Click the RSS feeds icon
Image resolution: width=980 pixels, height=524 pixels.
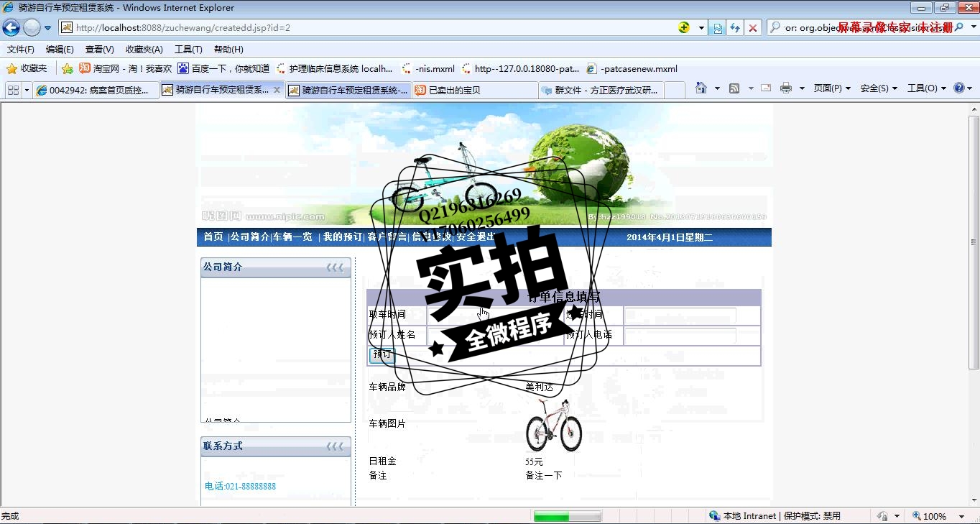pyautogui.click(x=734, y=88)
